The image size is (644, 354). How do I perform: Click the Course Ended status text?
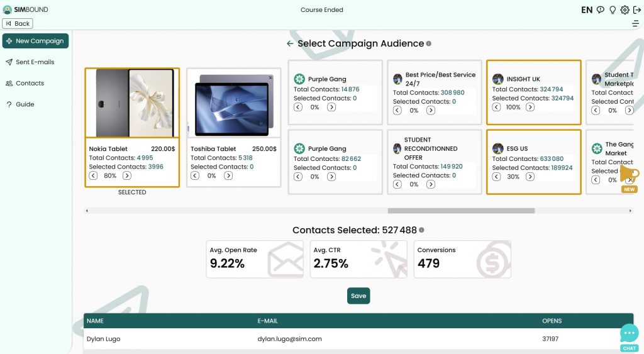[321, 10]
